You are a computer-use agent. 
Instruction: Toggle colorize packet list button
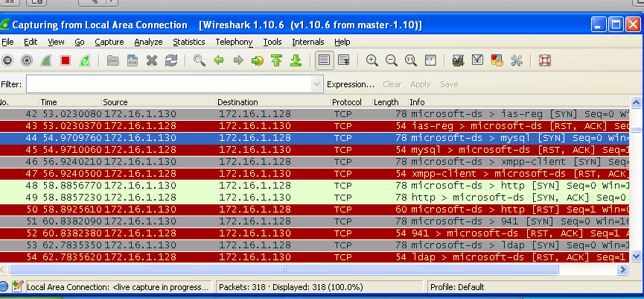[x=324, y=60]
